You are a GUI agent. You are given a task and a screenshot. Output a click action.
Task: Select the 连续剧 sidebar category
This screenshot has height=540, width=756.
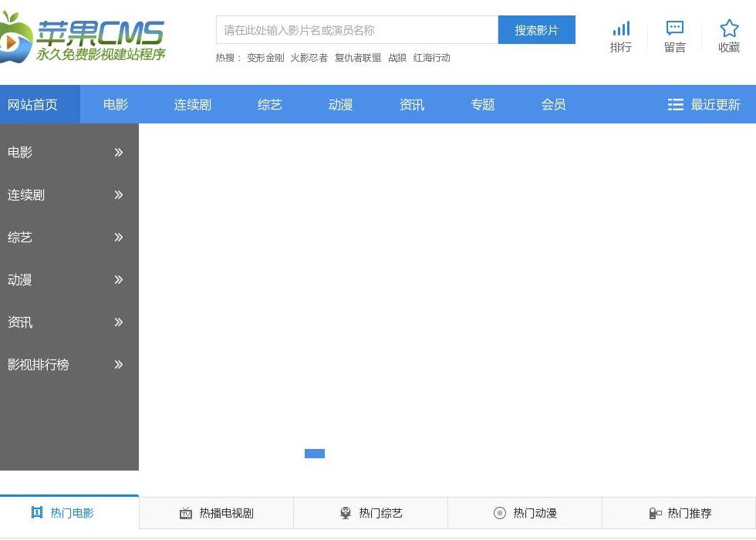(x=26, y=194)
